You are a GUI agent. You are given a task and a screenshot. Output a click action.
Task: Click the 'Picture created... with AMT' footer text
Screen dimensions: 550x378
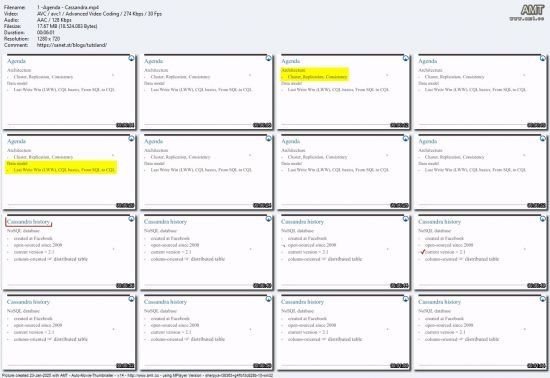coord(137,375)
